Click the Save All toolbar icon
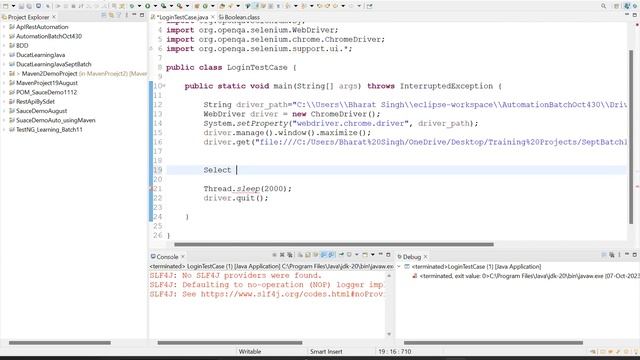Image resolution: width=640 pixels, height=360 pixels. point(29,6)
